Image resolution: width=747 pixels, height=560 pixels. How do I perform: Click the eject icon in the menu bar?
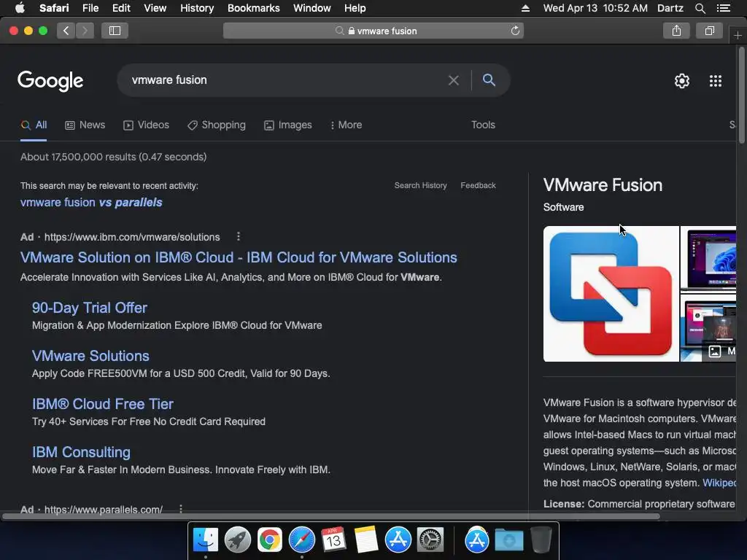[525, 8]
